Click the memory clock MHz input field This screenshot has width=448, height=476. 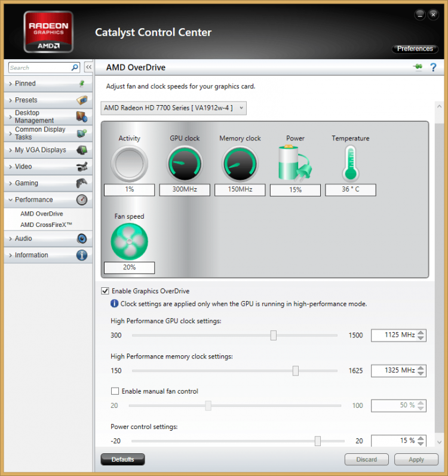(x=393, y=370)
